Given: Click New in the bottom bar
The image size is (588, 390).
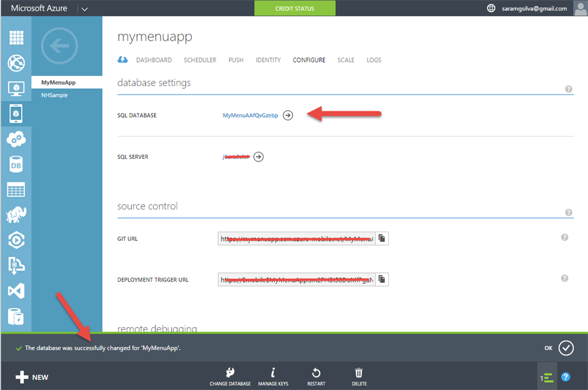Looking at the screenshot, I should (32, 377).
